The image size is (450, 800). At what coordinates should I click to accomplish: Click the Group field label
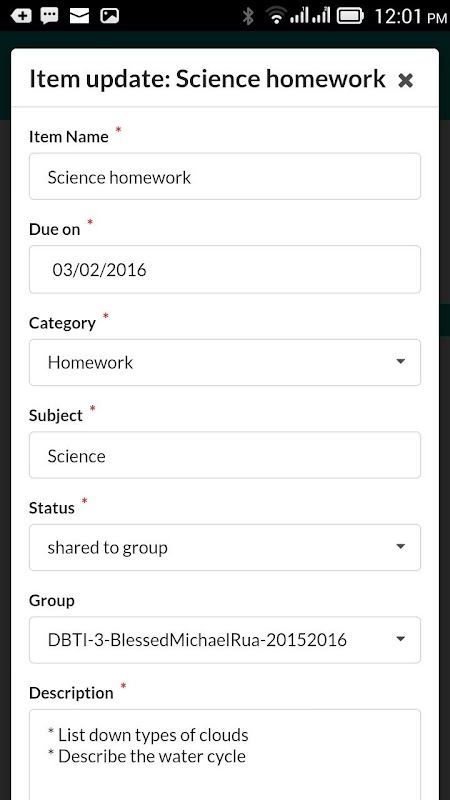tap(52, 601)
